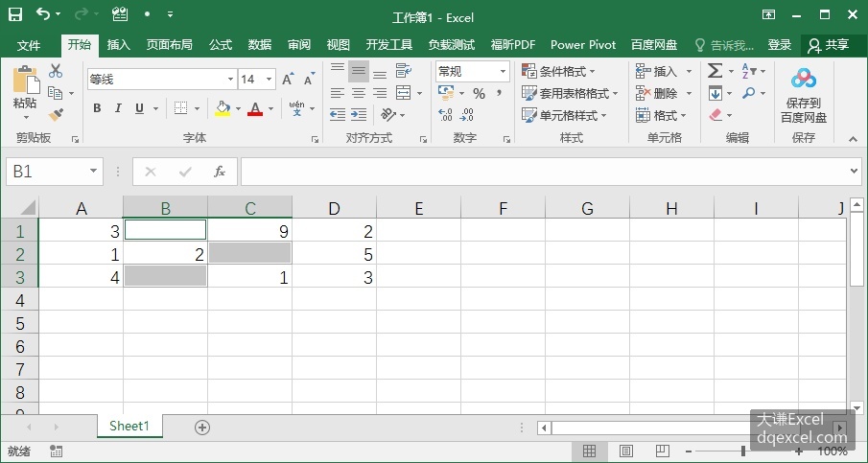Image resolution: width=868 pixels, height=463 pixels.
Task: Click the Comma Style icon
Action: (500, 92)
